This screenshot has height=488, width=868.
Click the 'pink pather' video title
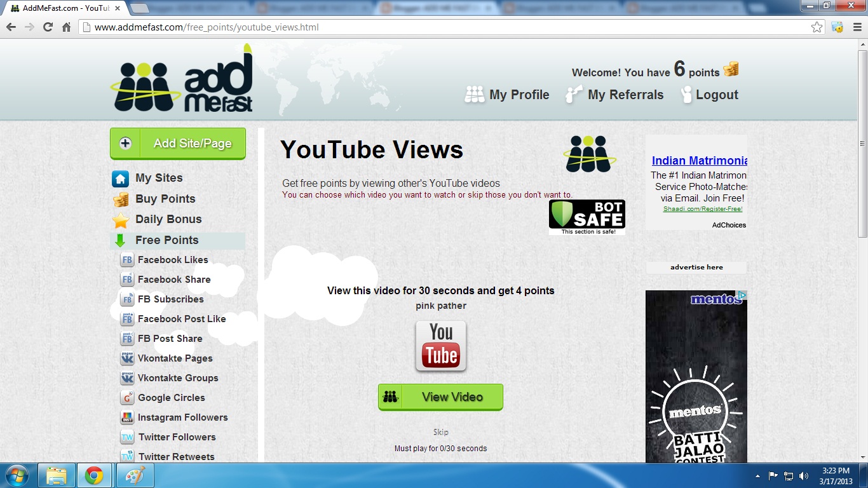tap(441, 306)
